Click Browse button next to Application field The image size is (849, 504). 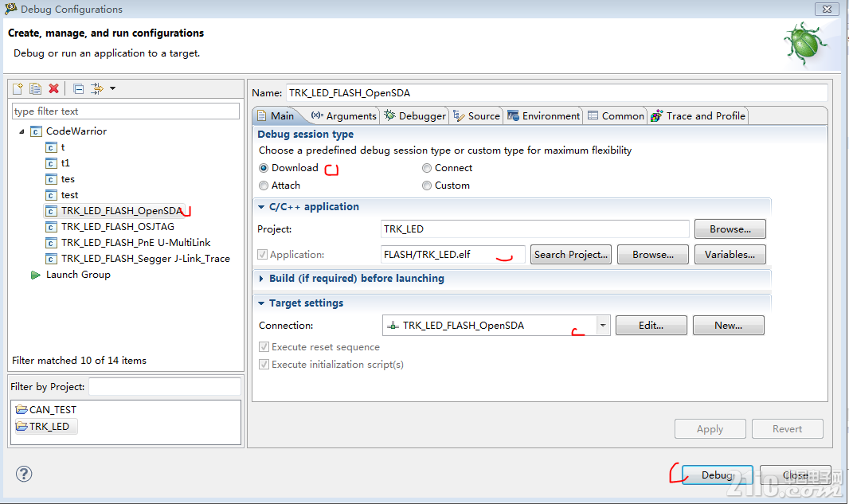pos(653,255)
